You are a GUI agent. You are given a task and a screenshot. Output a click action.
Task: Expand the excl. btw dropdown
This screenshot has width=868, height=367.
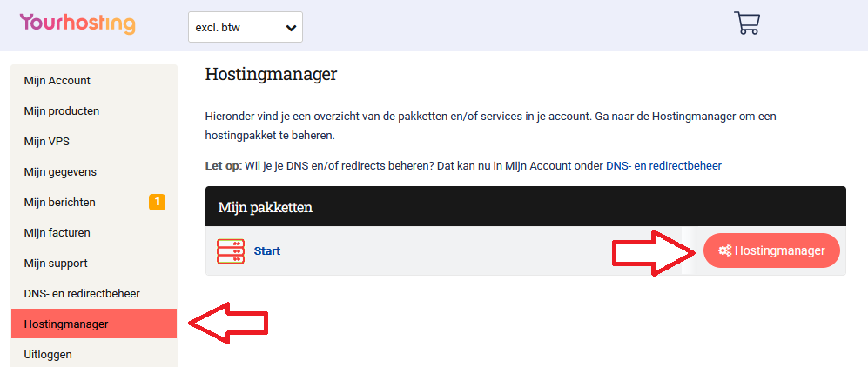click(x=246, y=27)
